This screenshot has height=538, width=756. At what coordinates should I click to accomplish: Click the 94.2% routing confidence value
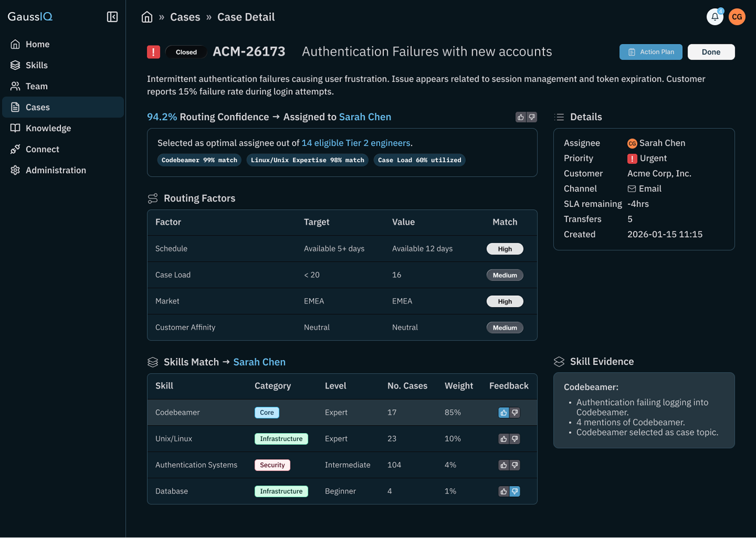coord(162,117)
